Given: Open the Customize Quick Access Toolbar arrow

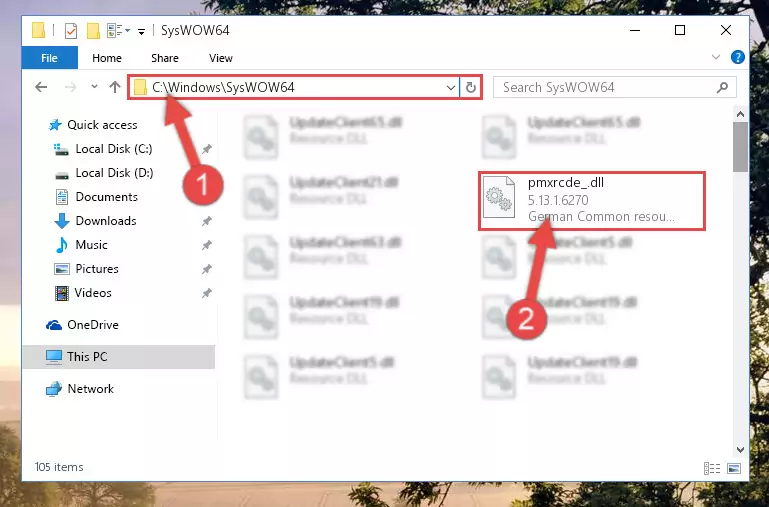Looking at the screenshot, I should tap(141, 32).
